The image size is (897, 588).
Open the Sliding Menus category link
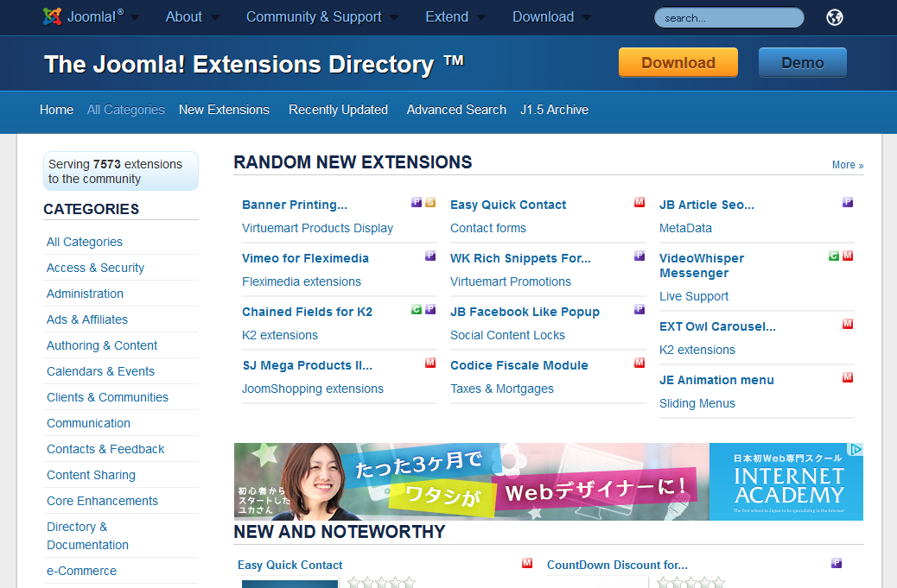pyautogui.click(x=697, y=403)
